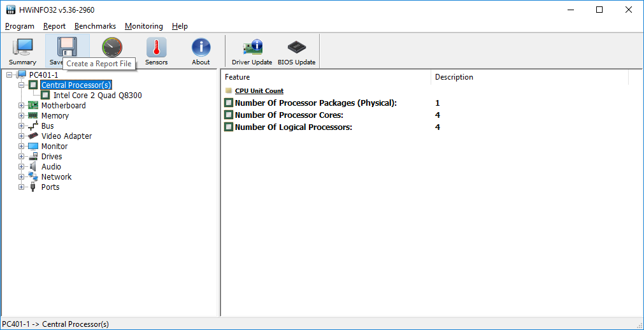The width and height of the screenshot is (644, 330).
Task: Select the PC401-1 tree label
Action: pos(43,75)
